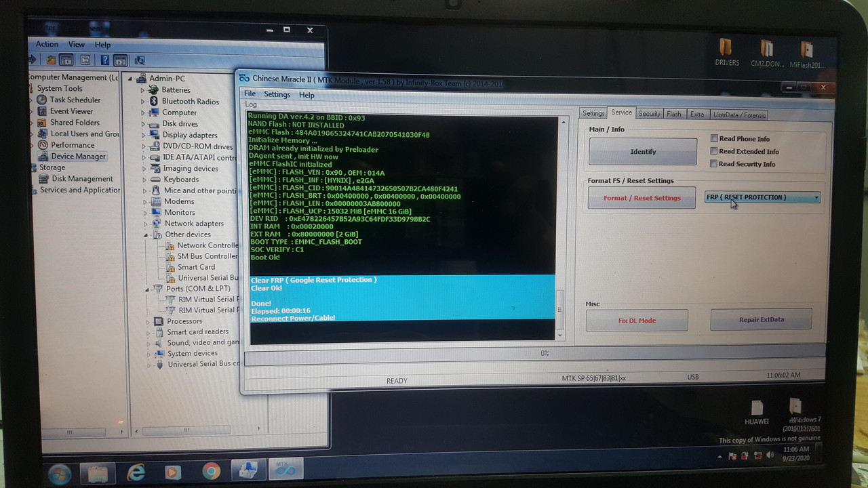Open the CM2.DON... desktop folder

(767, 53)
